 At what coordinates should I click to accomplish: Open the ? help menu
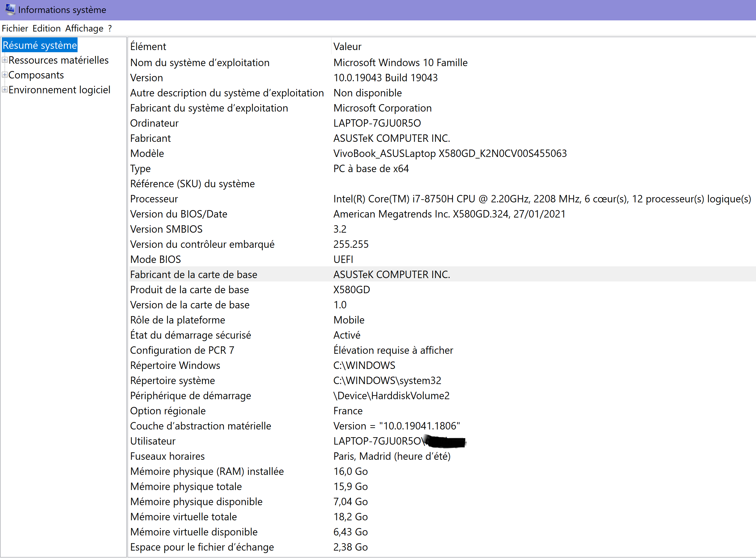point(110,28)
